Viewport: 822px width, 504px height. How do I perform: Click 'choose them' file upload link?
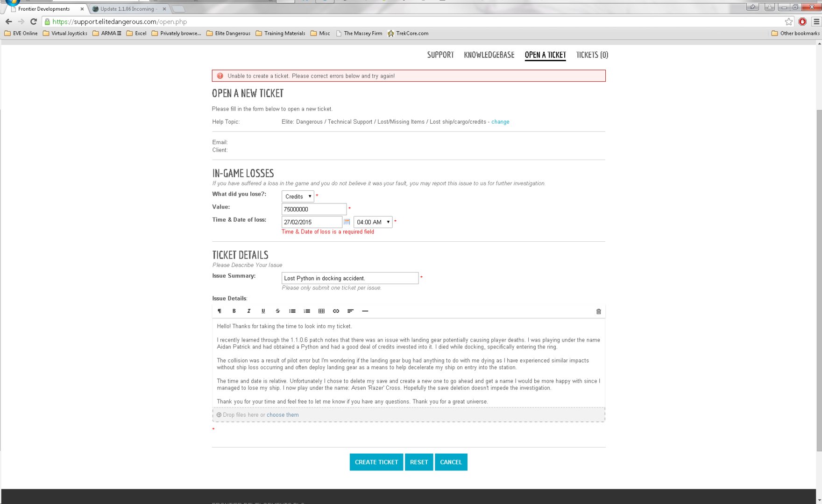[283, 415]
